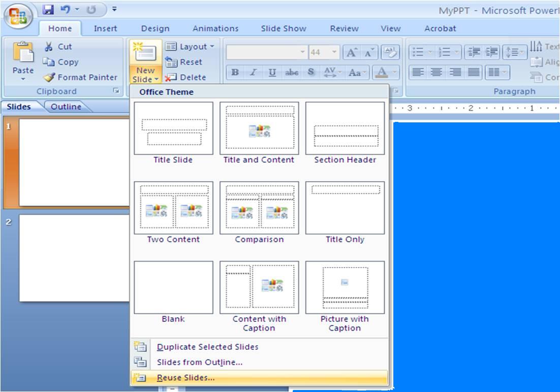
Task: Click the New Slide icon
Action: 145,53
